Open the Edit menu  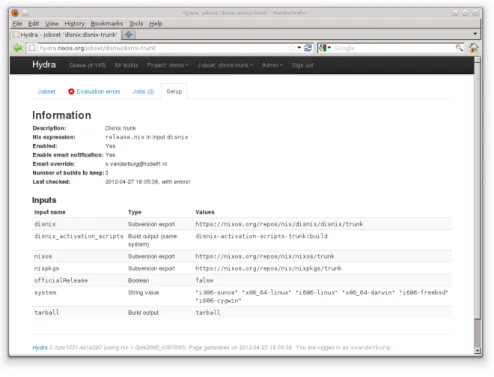[33, 24]
